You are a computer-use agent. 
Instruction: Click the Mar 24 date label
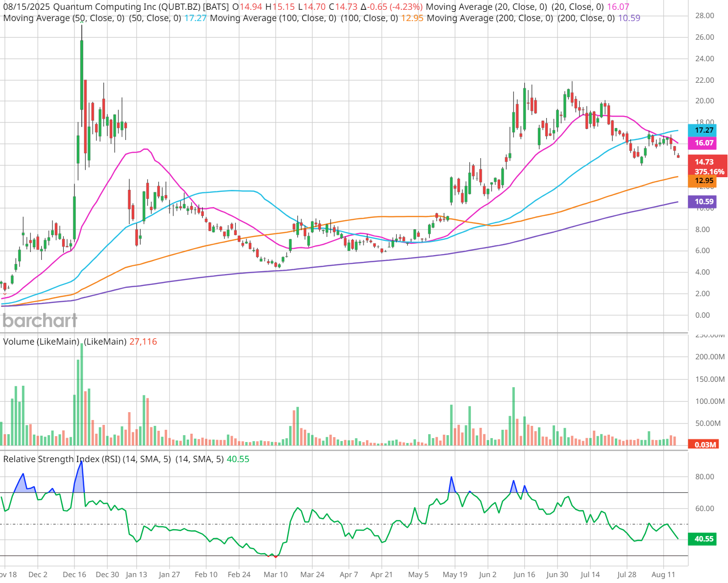click(312, 575)
